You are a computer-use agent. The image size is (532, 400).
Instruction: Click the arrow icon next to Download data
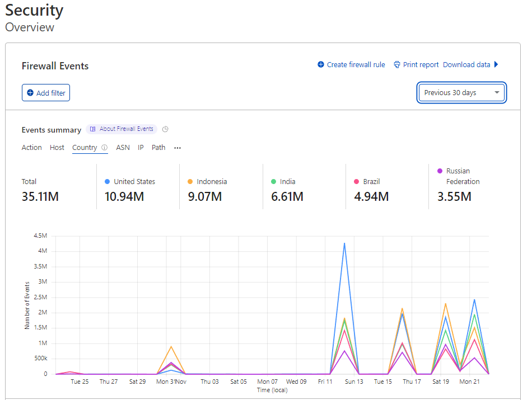tap(496, 65)
